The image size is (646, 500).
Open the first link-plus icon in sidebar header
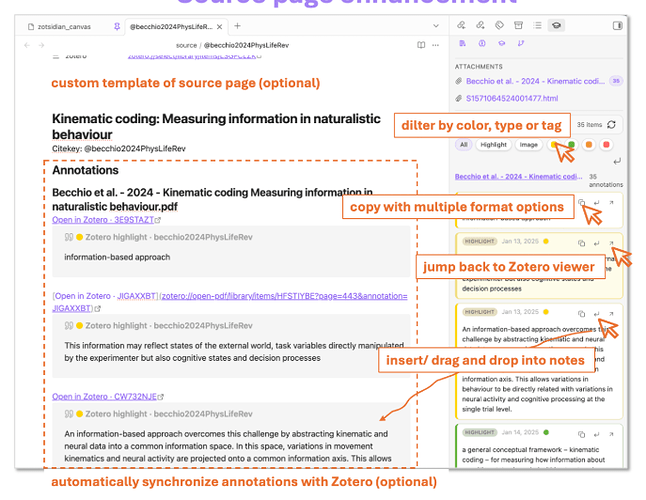(x=461, y=26)
